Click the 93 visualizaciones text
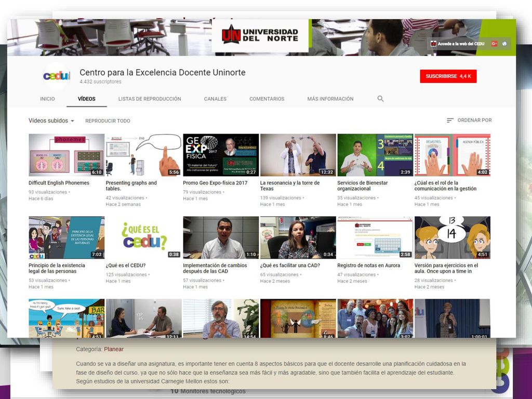This screenshot has height=399, width=532. [48, 192]
